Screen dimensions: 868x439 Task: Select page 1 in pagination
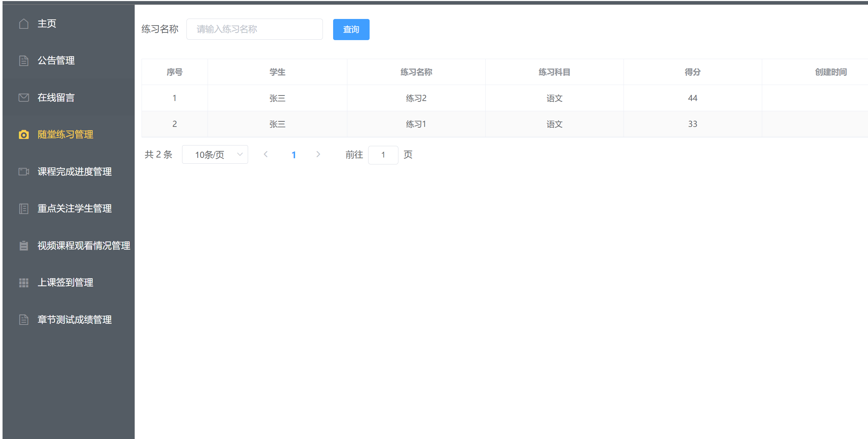point(294,154)
